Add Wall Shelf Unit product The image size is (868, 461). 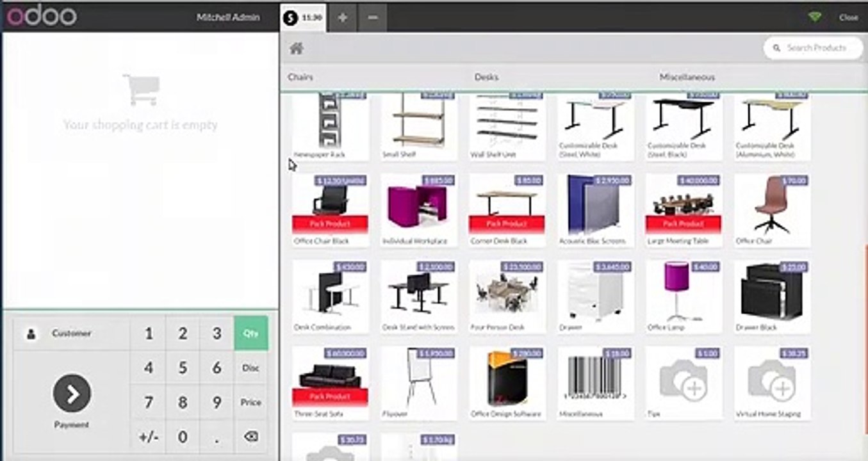click(507, 126)
